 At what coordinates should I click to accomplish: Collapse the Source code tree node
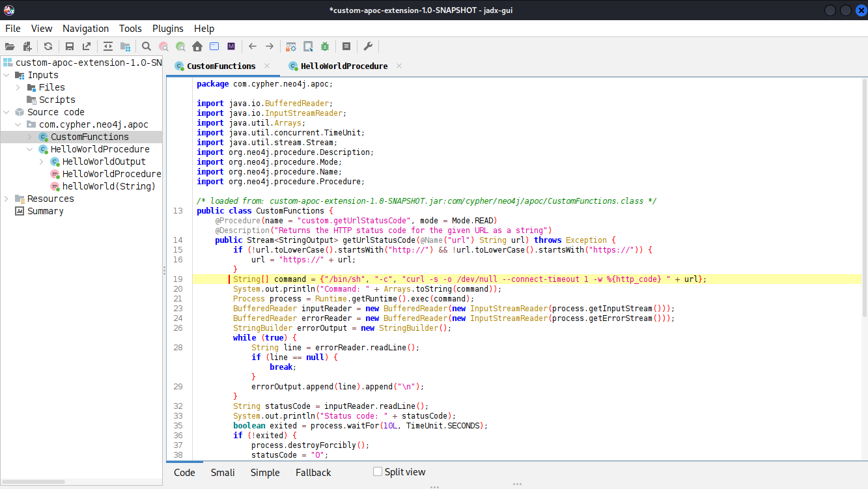[x=7, y=112]
